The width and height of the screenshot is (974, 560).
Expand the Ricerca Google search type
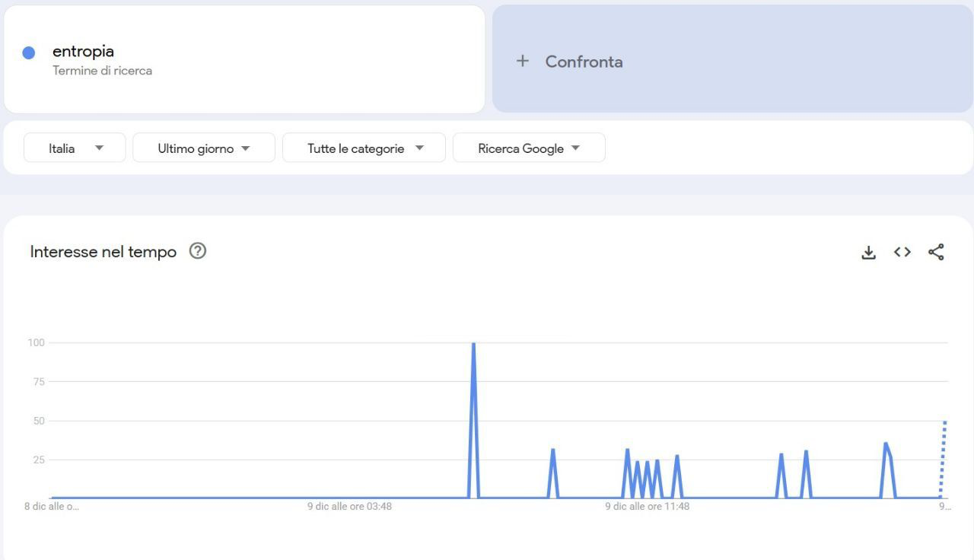(x=529, y=148)
